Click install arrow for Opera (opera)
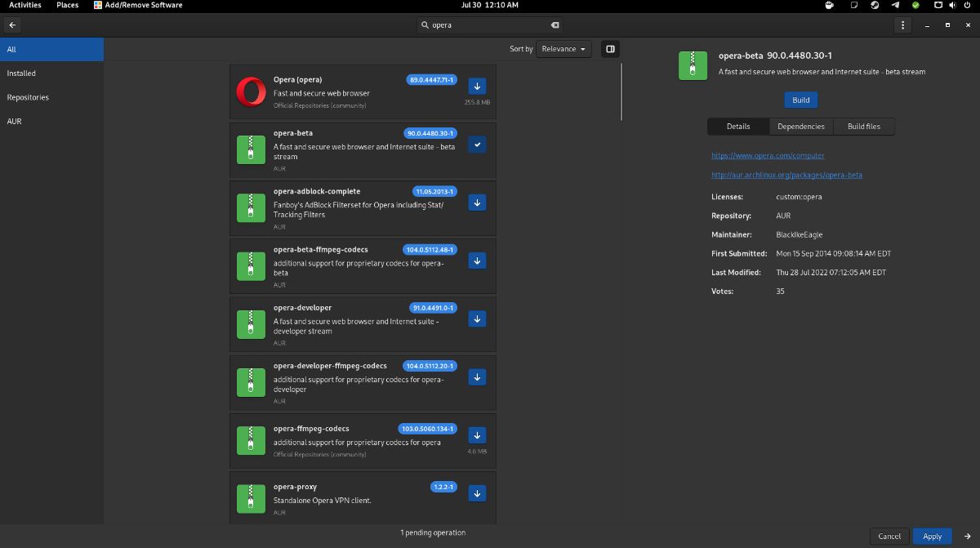 (x=478, y=86)
